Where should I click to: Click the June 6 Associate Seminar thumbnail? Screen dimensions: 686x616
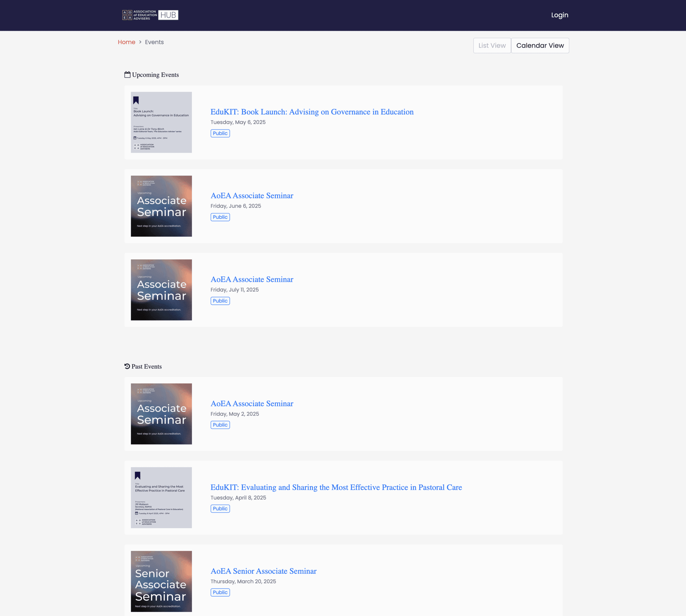[x=161, y=206]
